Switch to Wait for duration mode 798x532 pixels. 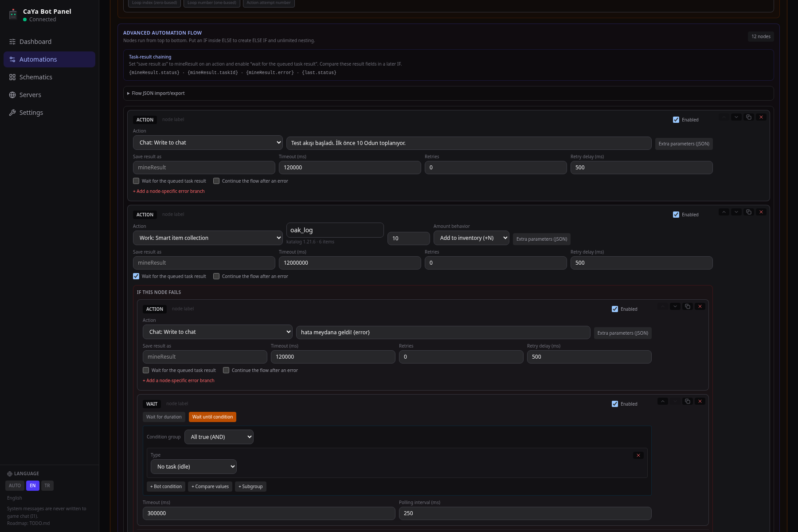pyautogui.click(x=164, y=417)
